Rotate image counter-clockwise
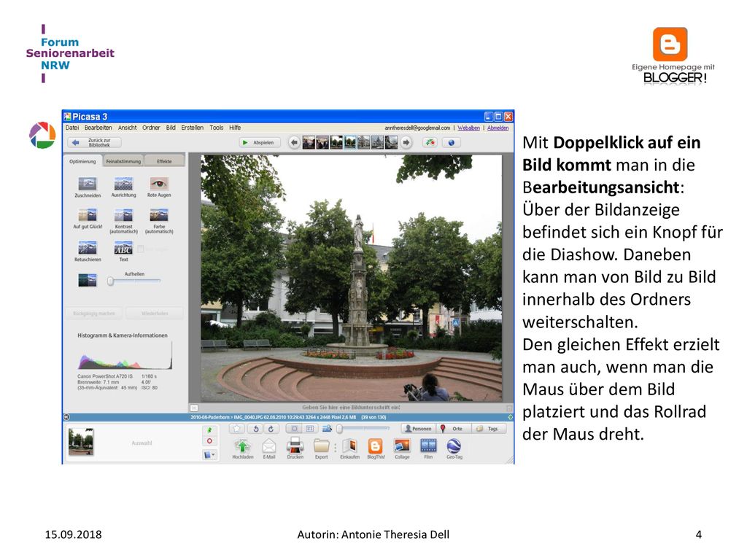This screenshot has width=747, height=560. [x=256, y=429]
